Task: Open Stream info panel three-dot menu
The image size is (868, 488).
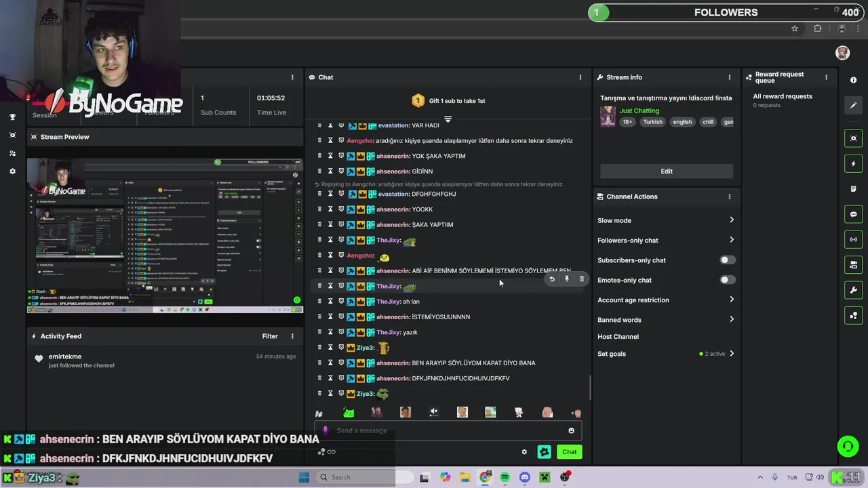Action: click(730, 77)
